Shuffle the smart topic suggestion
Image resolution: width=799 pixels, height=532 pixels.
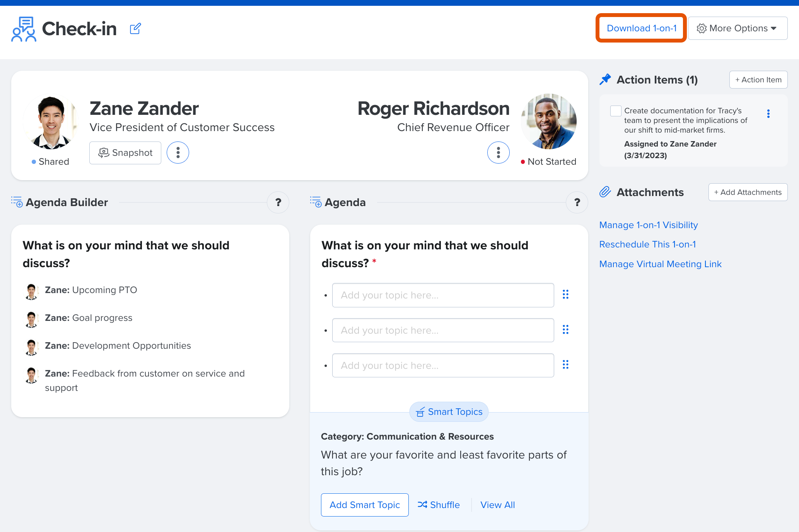(439, 505)
